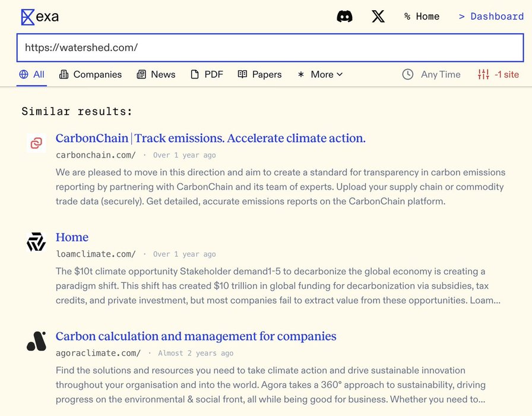Click the Agora description snippet
Screen dimensions: 532x416
270,385
